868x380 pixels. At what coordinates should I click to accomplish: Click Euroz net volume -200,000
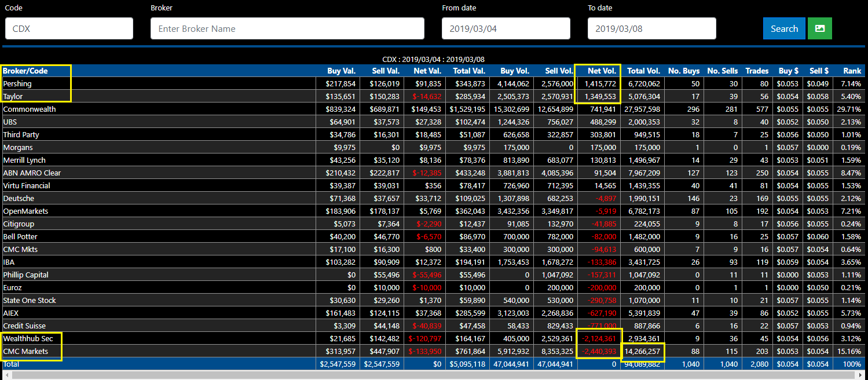click(602, 287)
